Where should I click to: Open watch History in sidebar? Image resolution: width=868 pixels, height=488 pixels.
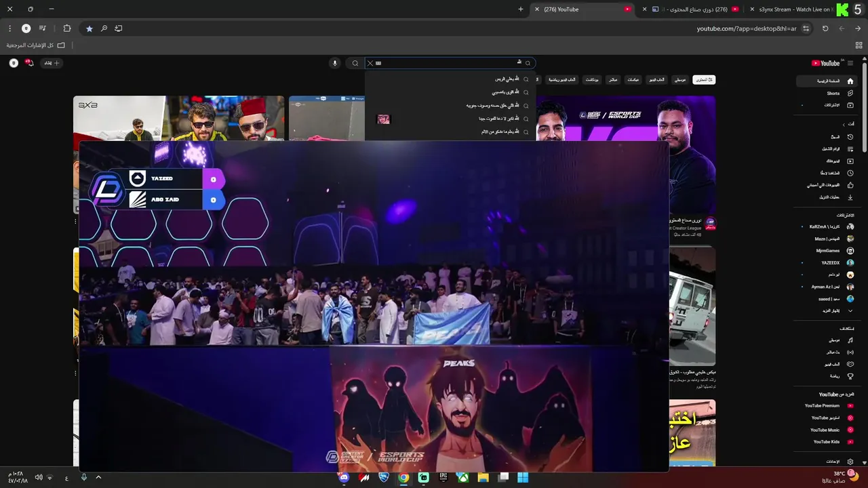pyautogui.click(x=827, y=137)
